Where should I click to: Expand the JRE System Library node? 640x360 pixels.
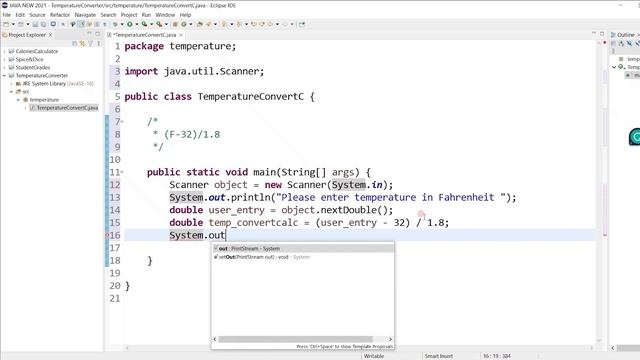[11, 84]
